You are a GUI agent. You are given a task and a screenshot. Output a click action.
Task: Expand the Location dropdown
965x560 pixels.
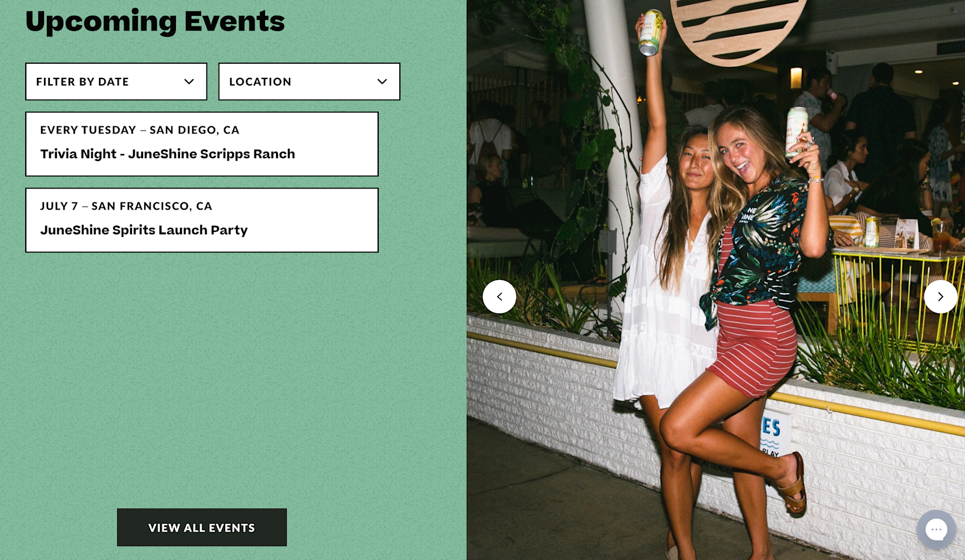(310, 81)
